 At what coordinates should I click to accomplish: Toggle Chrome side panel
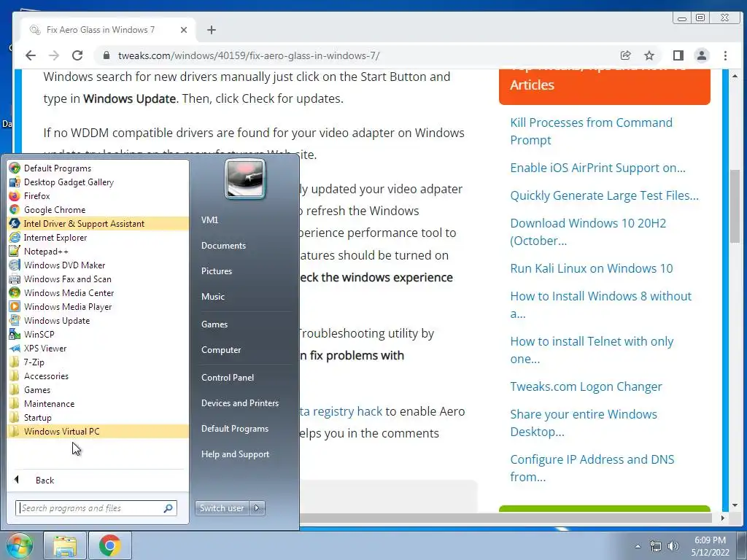coord(678,55)
